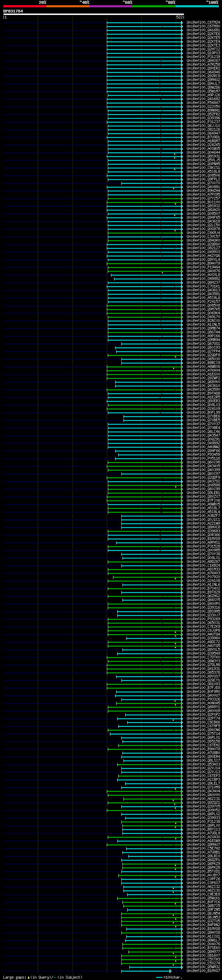Image resolution: width=222 pixels, height=980 pixels.
Task: Click the cyan ~100% identity color bar
Action: tap(197, 6)
